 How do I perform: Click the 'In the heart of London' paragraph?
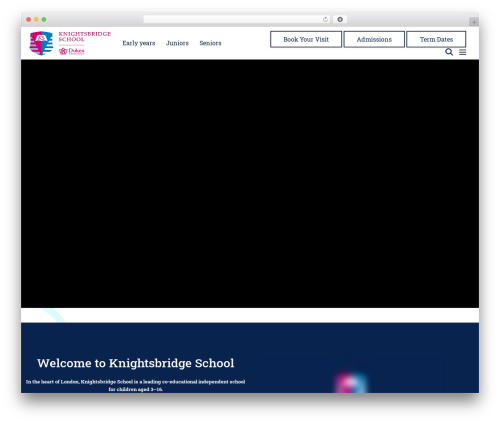(x=136, y=385)
